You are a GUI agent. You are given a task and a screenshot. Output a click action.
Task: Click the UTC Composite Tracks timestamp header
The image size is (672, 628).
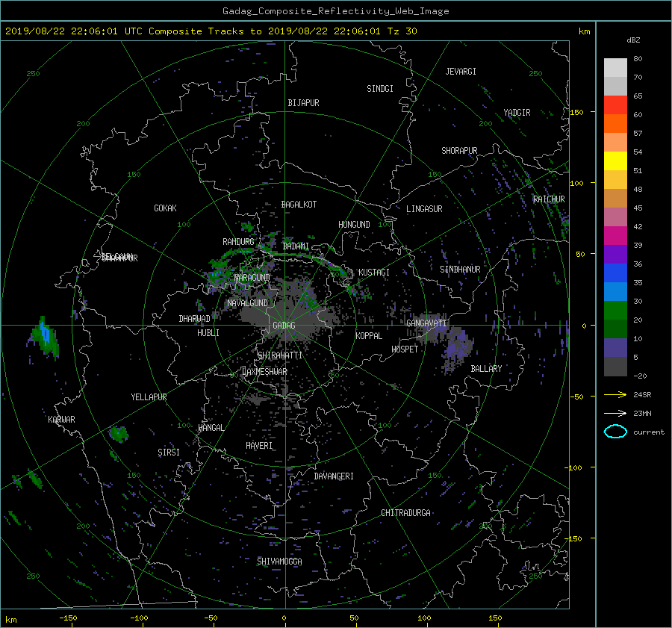click(x=211, y=31)
